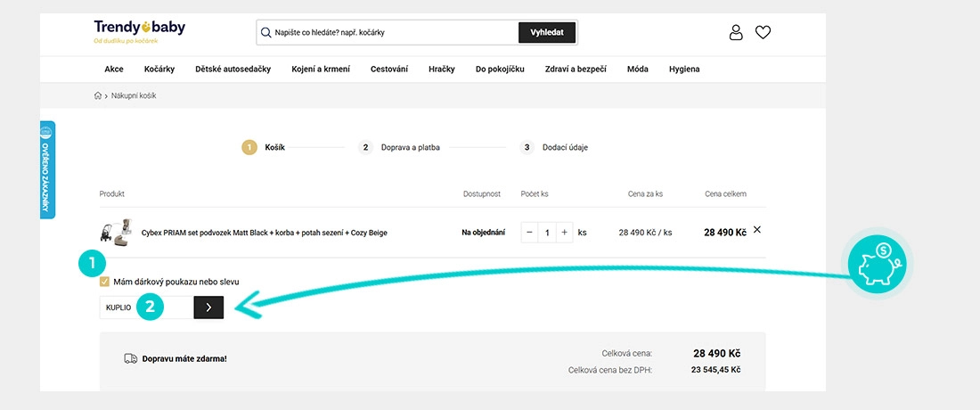This screenshot has width=980, height=410.
Task: Click the price without VAT 23 545,45 Kč
Action: coord(715,370)
